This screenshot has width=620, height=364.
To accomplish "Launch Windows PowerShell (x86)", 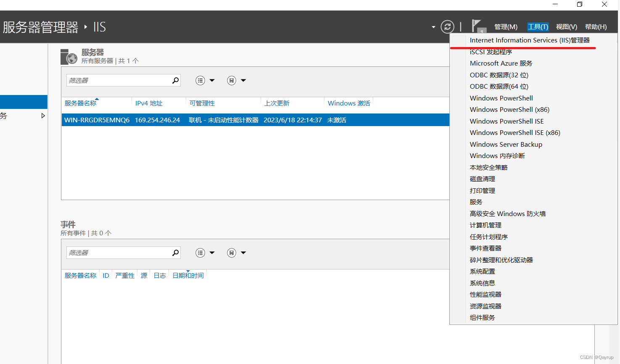I will (x=509, y=110).
